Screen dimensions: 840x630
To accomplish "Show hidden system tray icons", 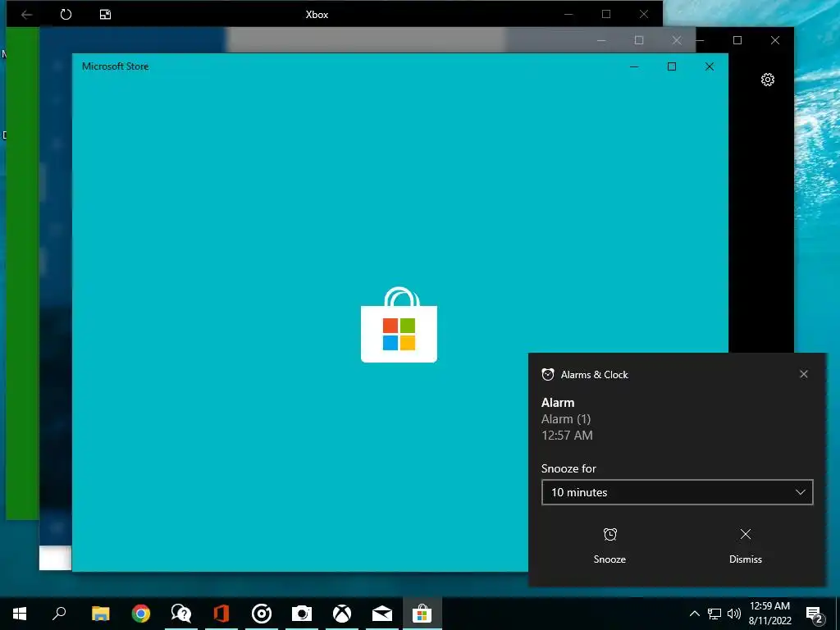I will pyautogui.click(x=694, y=614).
